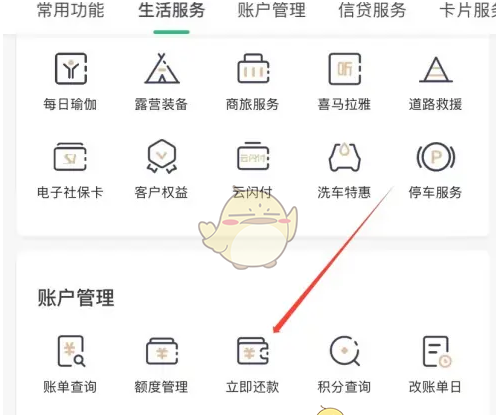The image size is (496, 415).
Task: Open 云闪付 payment icon
Action: 253,156
